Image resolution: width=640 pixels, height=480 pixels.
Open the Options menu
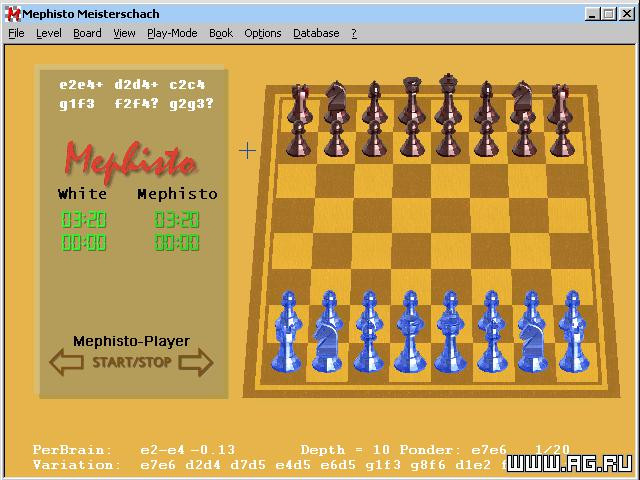click(x=263, y=33)
